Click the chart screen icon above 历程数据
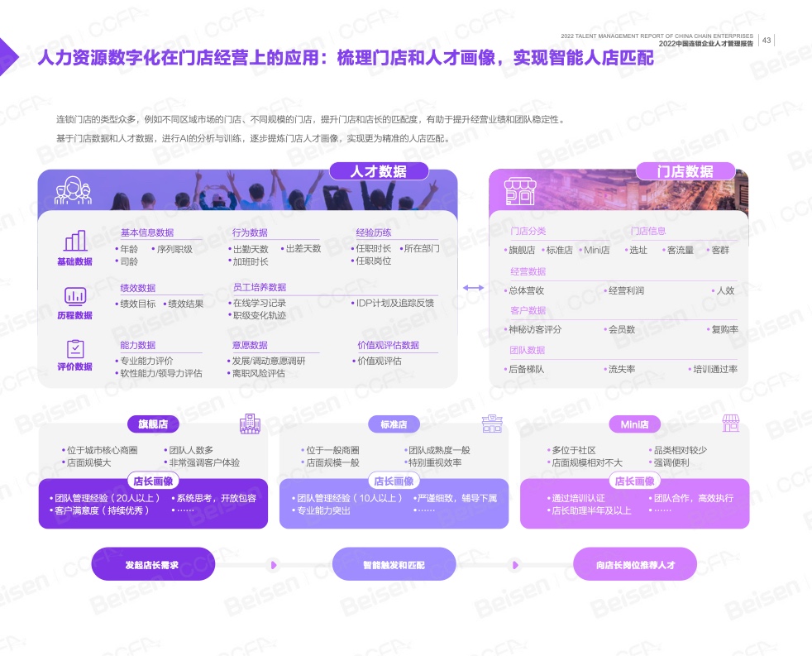Viewport: 812px width, 656px height. 75,295
